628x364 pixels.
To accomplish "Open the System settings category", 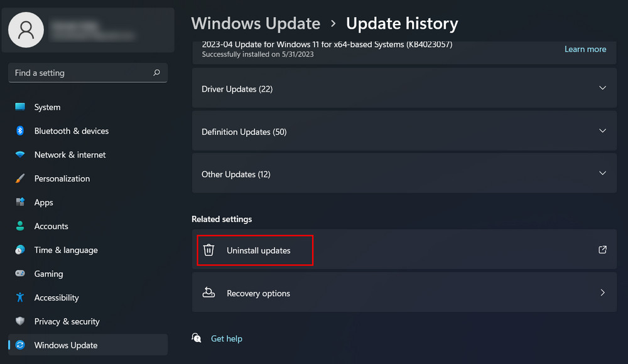I will point(88,107).
